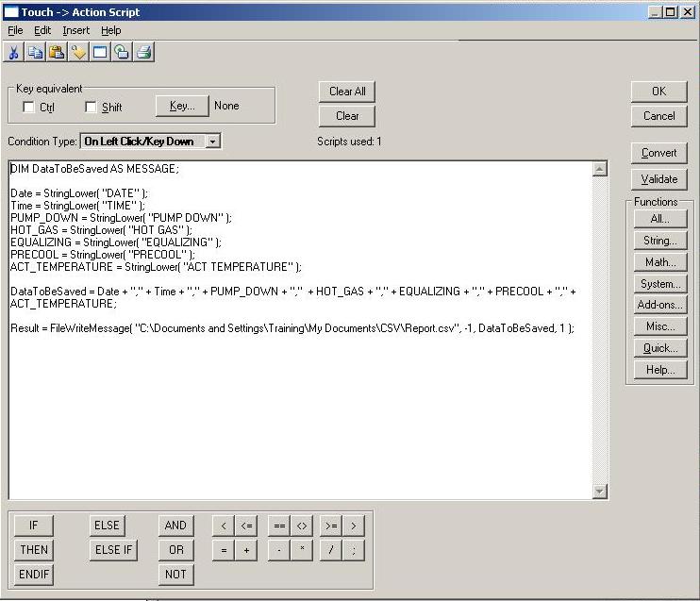
Task: Click the Print toolbar icon
Action: click(143, 52)
